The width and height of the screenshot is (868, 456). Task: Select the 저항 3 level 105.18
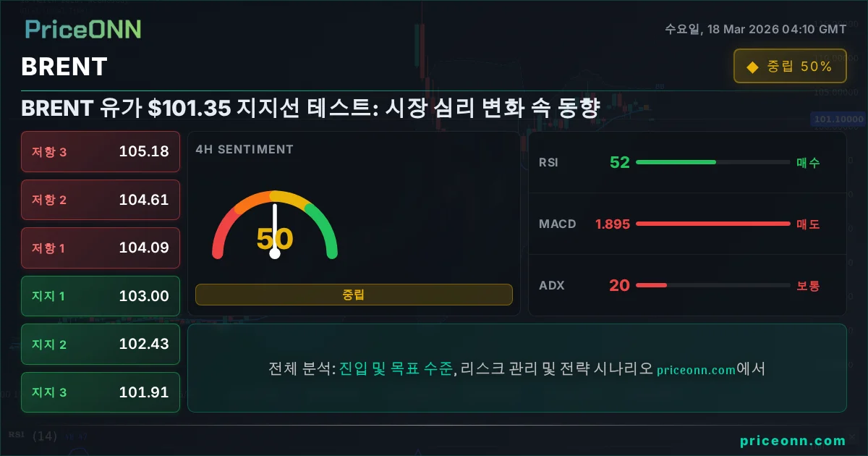click(101, 151)
